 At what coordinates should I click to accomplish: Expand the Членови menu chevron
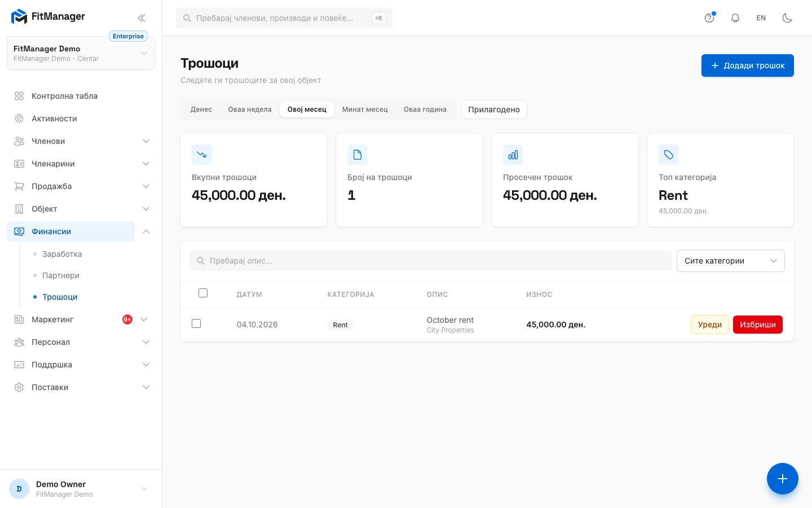click(146, 141)
